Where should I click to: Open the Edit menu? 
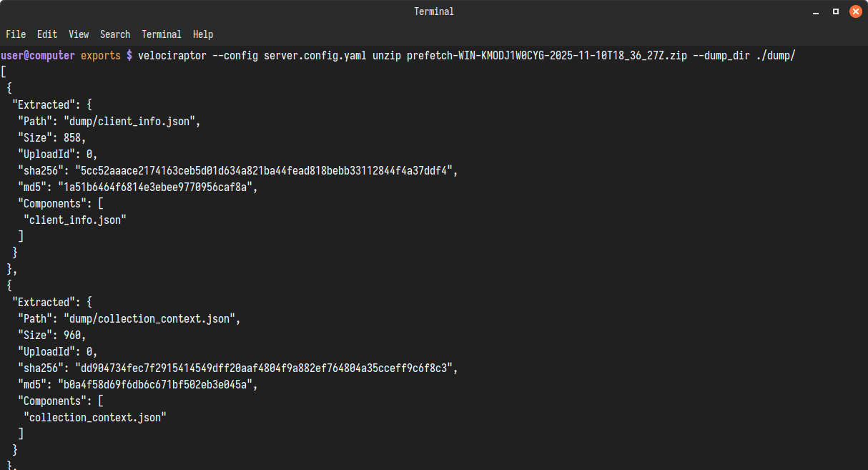pyautogui.click(x=47, y=34)
